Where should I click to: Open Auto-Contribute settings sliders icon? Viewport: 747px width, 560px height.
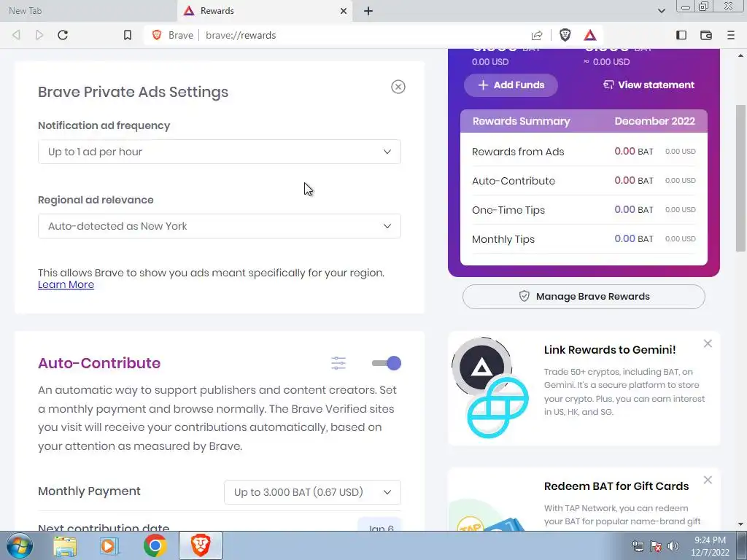click(x=338, y=363)
